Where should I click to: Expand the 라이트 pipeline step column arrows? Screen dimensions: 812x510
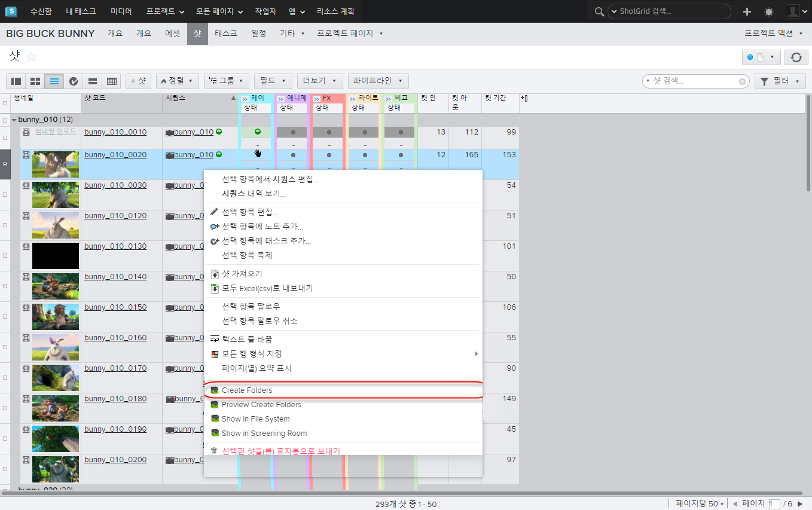353,99
